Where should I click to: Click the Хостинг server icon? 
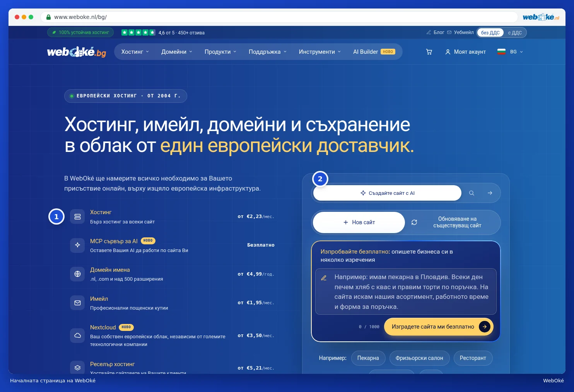point(77,216)
